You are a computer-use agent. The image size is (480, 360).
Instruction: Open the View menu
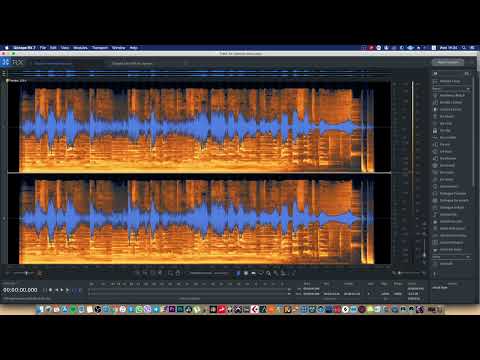coord(65,48)
